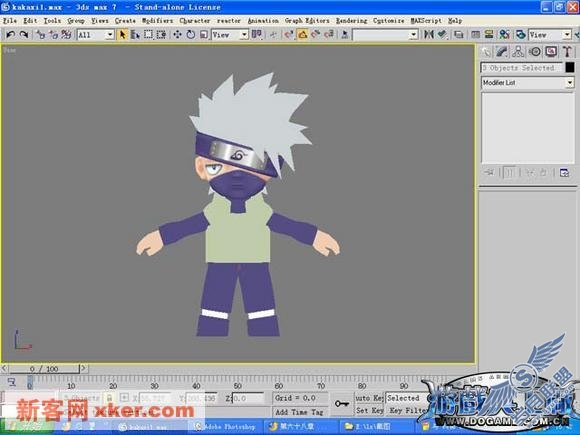Viewport: 580px width, 435px height.
Task: Switch to the Motion command panel tab
Action: [x=535, y=51]
